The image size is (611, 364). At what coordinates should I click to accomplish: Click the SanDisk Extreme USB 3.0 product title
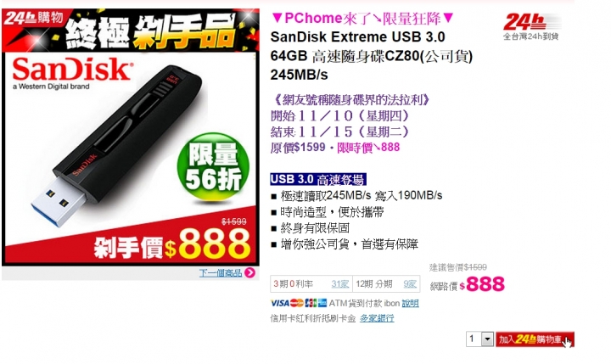pyautogui.click(x=371, y=56)
